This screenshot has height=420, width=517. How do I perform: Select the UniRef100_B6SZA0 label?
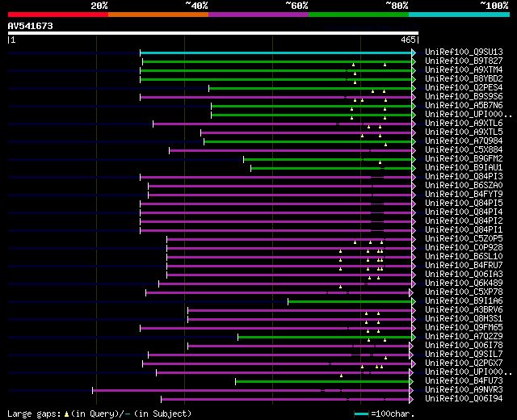[x=464, y=185]
